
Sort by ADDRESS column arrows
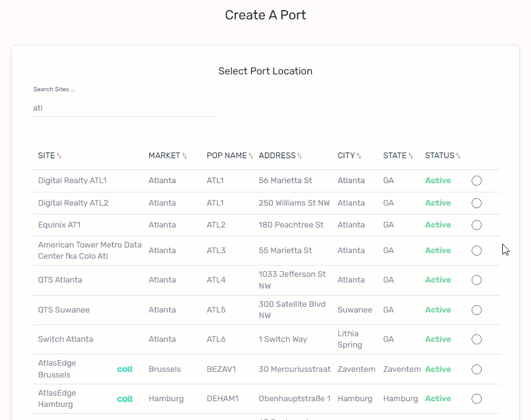pos(299,156)
